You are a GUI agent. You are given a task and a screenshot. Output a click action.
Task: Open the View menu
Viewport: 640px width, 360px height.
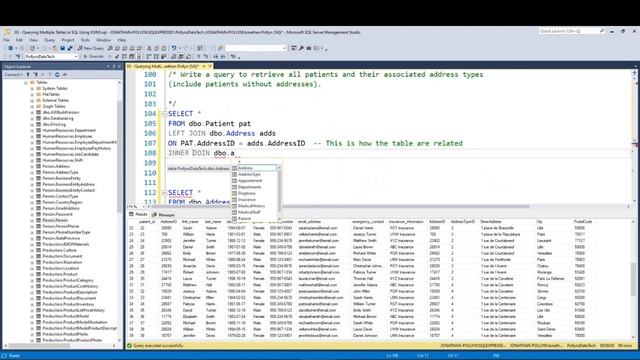33,40
